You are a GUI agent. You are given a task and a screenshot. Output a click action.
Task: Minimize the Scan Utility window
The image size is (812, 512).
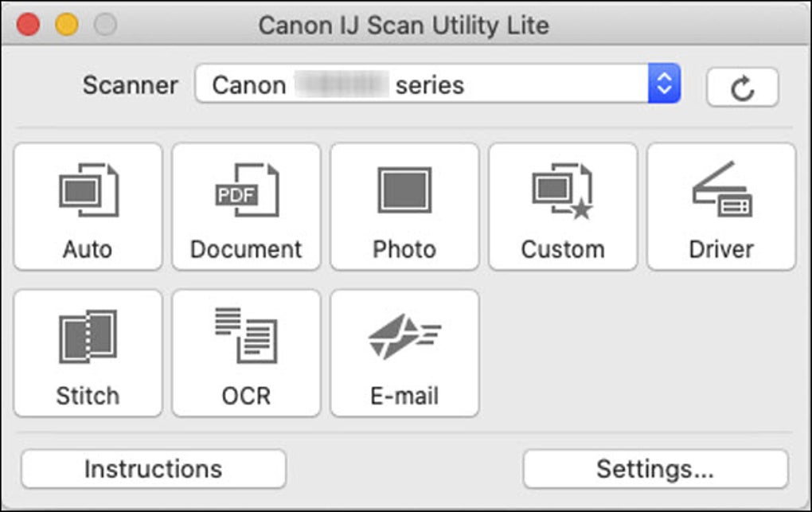tap(65, 25)
